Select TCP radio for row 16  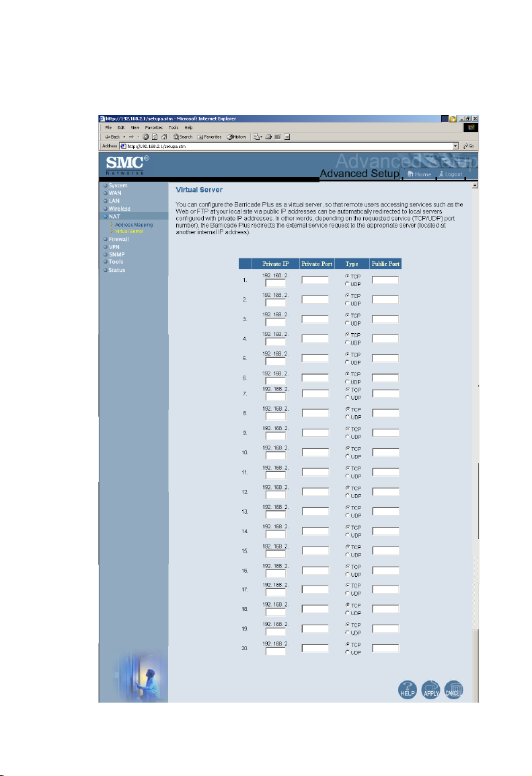coord(347,566)
